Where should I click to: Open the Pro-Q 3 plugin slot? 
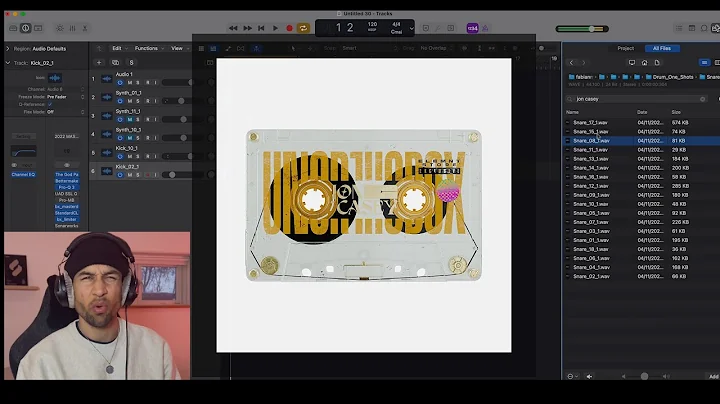(67, 187)
